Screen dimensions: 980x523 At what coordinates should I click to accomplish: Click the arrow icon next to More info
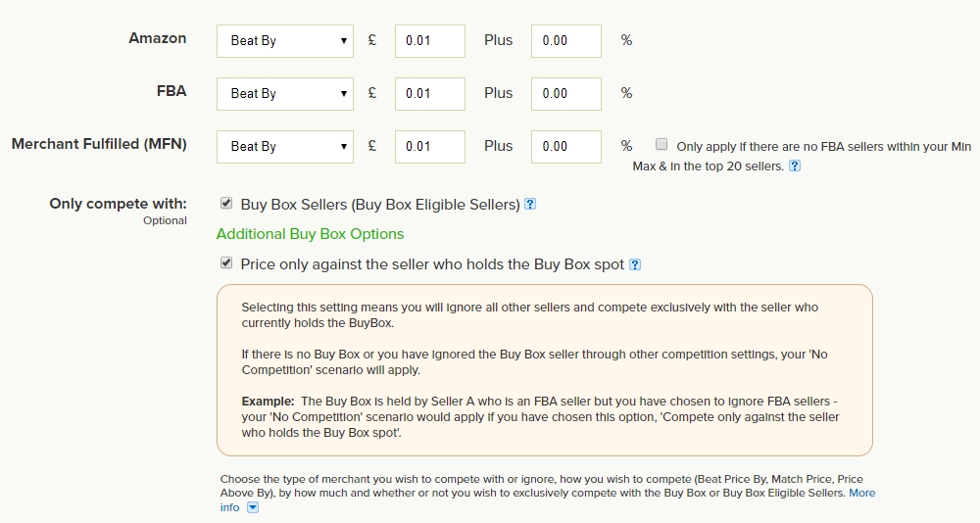253,507
